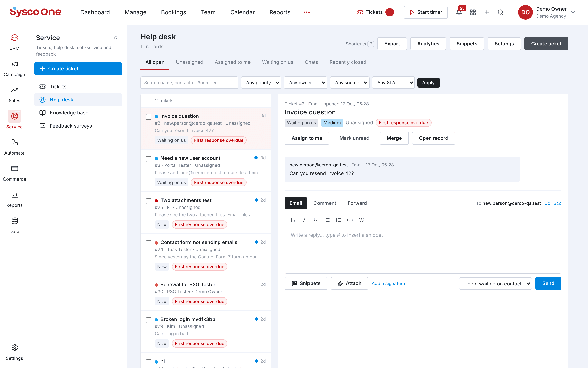Viewport: 588px width, 368px height.
Task: Click into the Write a reply text area
Action: pyautogui.click(x=423, y=250)
